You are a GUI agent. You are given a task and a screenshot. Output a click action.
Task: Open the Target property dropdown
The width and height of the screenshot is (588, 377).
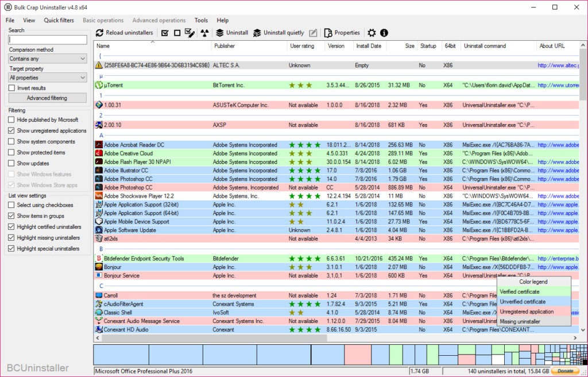[48, 78]
